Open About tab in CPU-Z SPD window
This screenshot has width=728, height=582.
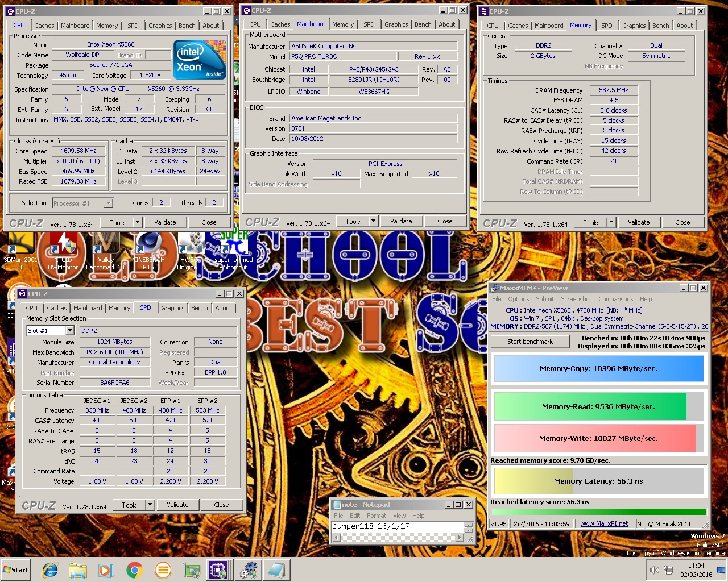pyautogui.click(x=223, y=308)
